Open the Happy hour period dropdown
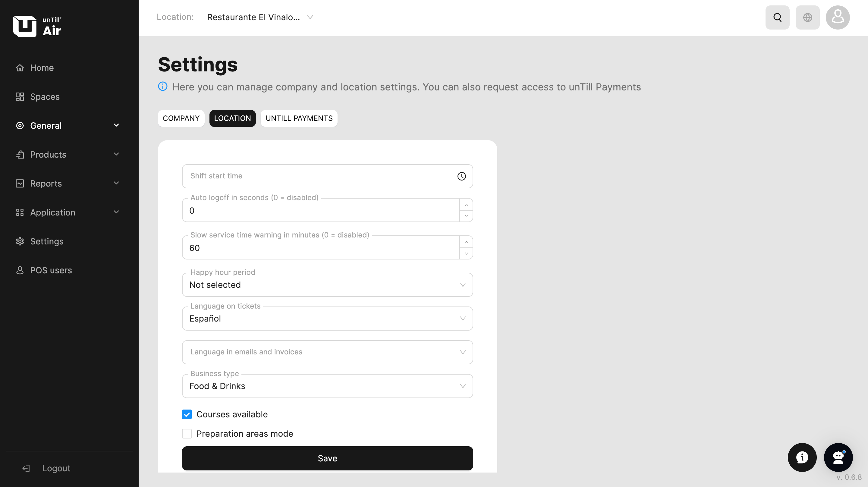 (327, 285)
